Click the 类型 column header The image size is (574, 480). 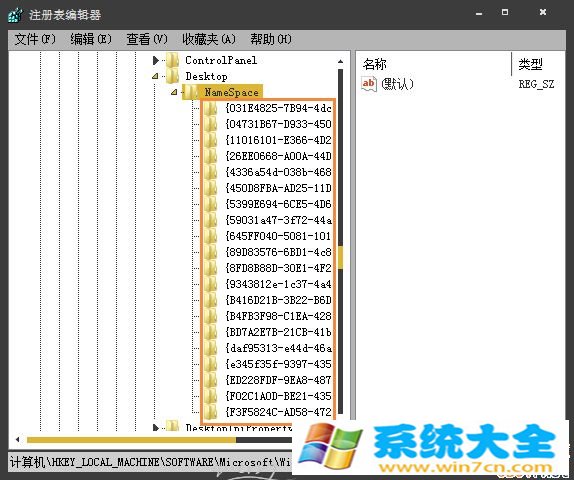[x=530, y=64]
